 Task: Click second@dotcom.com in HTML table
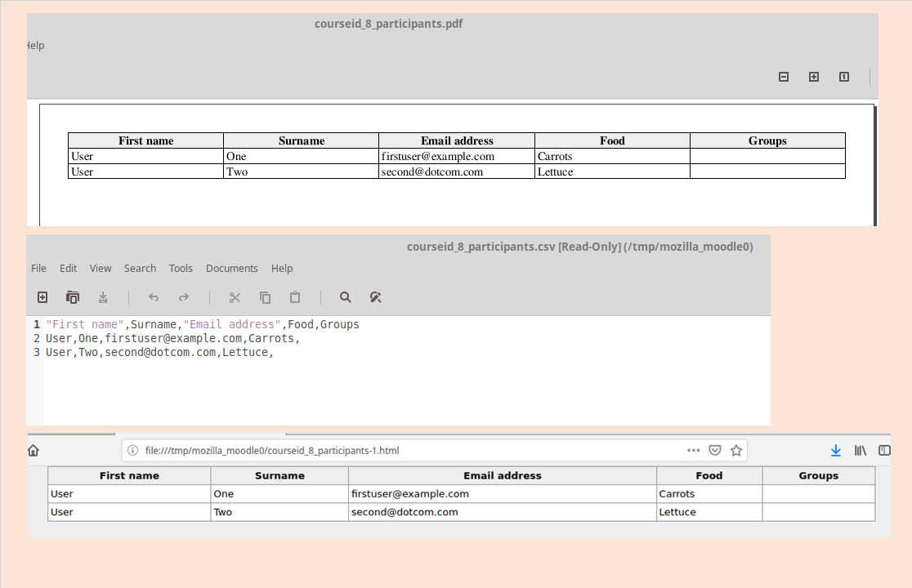405,512
